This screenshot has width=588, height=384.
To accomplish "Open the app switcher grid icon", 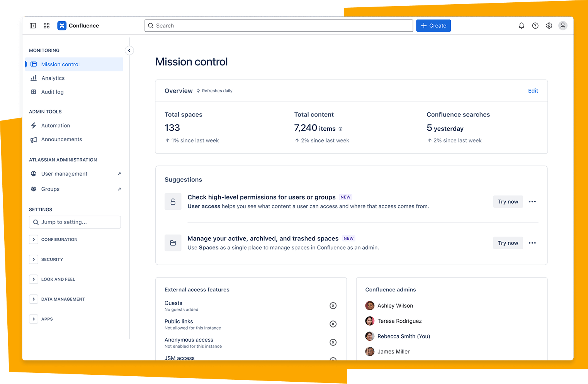I will [x=47, y=26].
